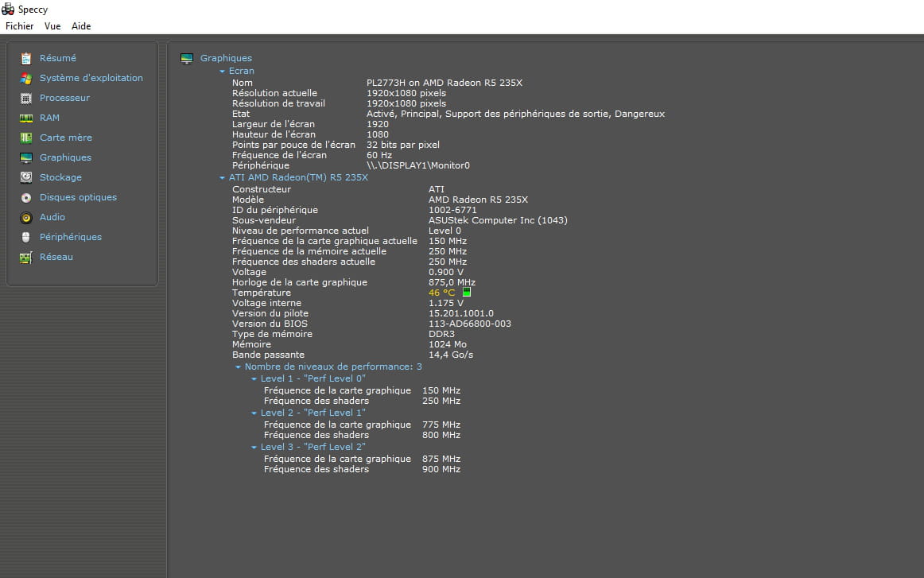Click the 60 Hz screen frequency value
The image size is (924, 578).
[x=379, y=156]
